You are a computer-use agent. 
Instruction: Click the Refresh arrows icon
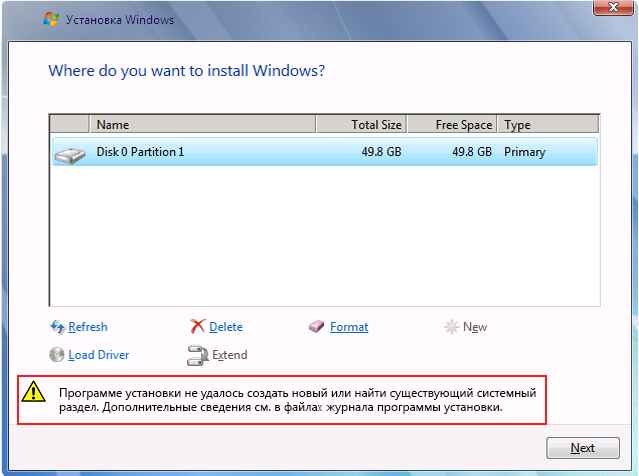[57, 327]
